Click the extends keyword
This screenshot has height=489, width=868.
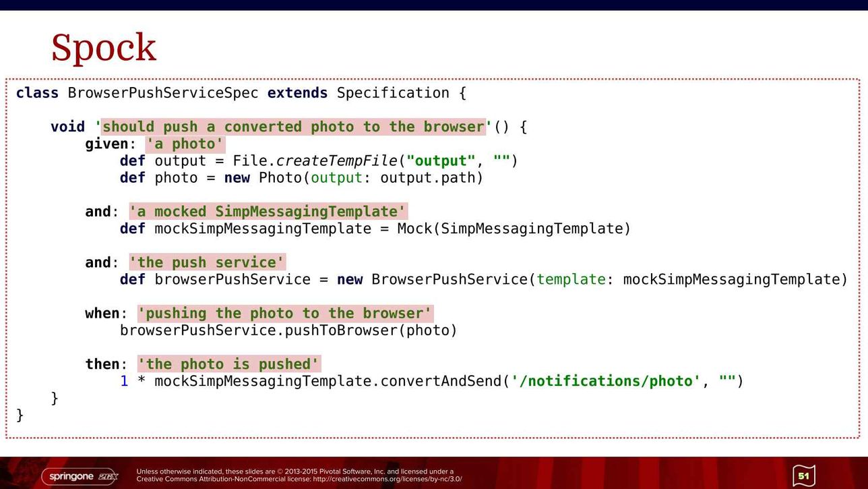(x=298, y=93)
